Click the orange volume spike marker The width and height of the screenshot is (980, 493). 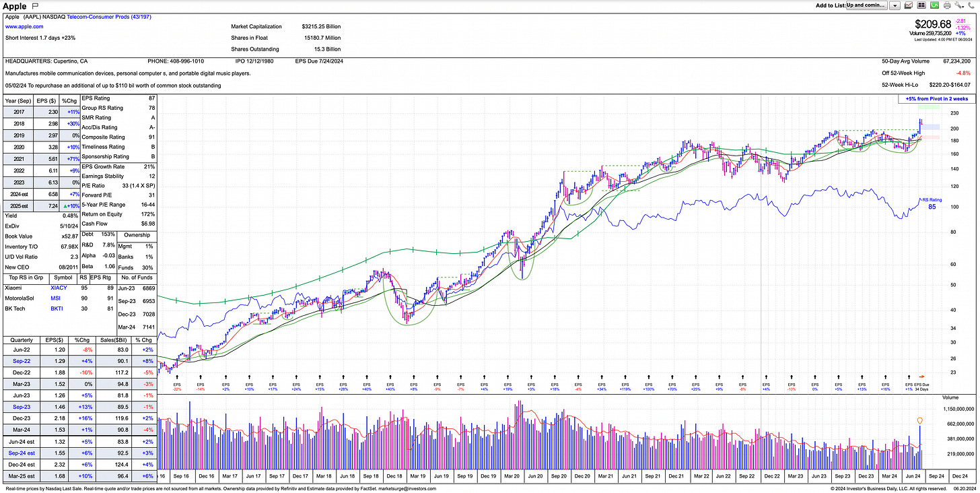pos(920,421)
